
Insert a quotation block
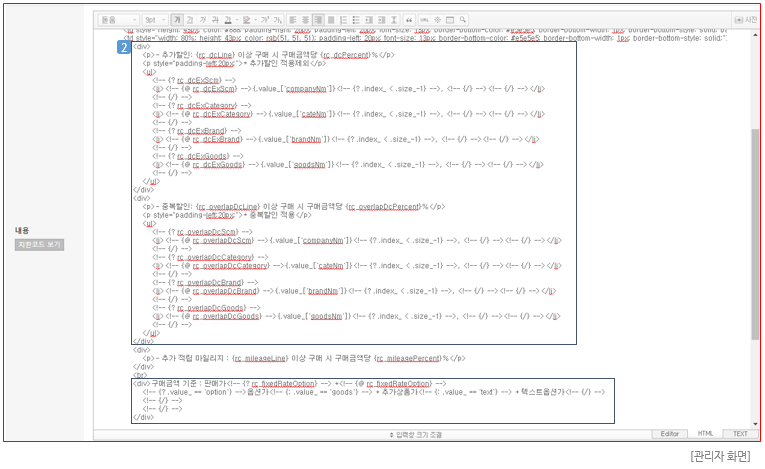411,19
